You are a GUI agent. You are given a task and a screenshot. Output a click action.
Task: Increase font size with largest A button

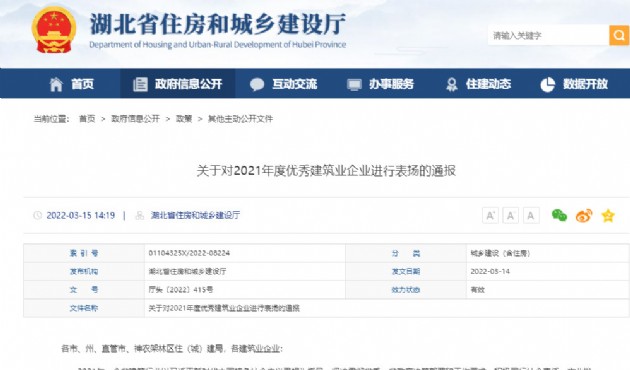coord(490,216)
